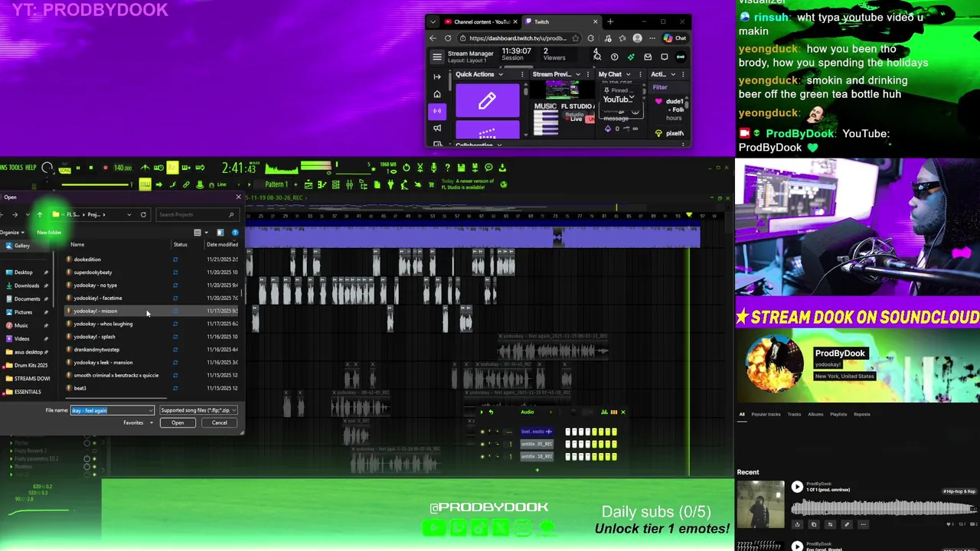Click the browser back arrow
The height and width of the screenshot is (551, 980).
433,38
